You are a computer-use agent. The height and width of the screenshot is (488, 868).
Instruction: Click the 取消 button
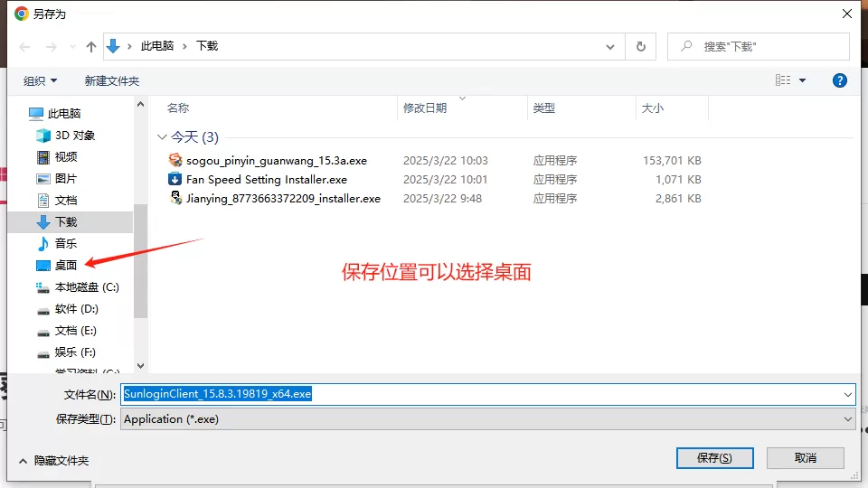coord(806,458)
